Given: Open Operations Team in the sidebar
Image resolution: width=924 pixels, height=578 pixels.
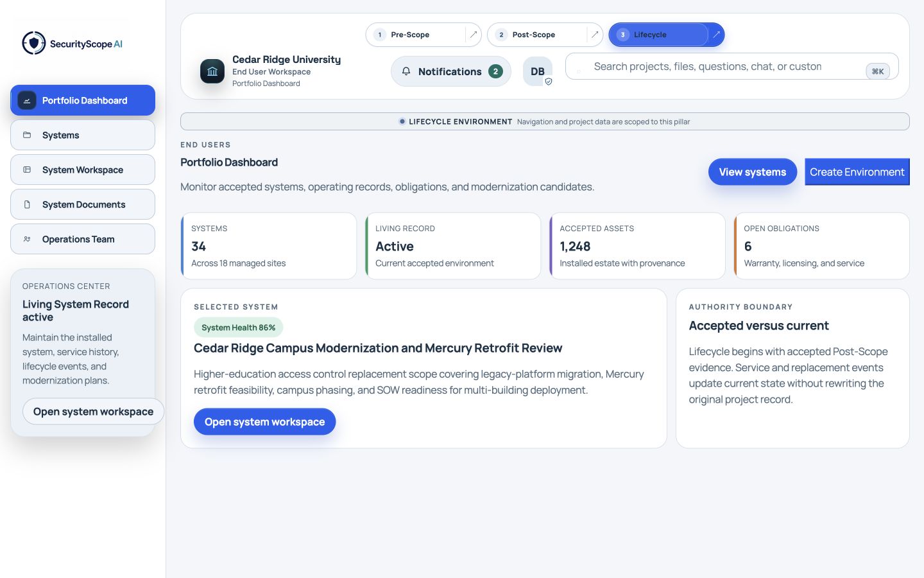Looking at the screenshot, I should (83, 239).
